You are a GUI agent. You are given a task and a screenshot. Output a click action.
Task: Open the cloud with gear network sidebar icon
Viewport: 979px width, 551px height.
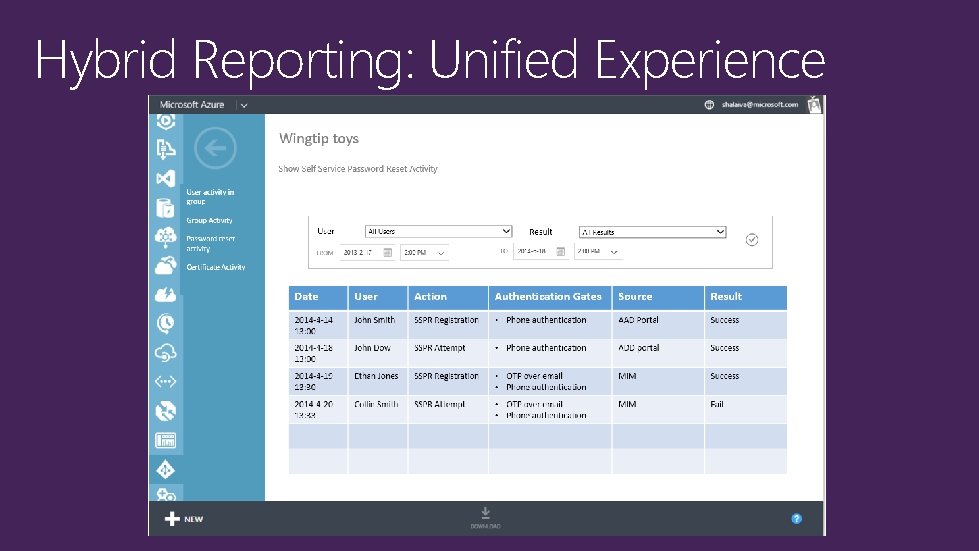point(165,237)
